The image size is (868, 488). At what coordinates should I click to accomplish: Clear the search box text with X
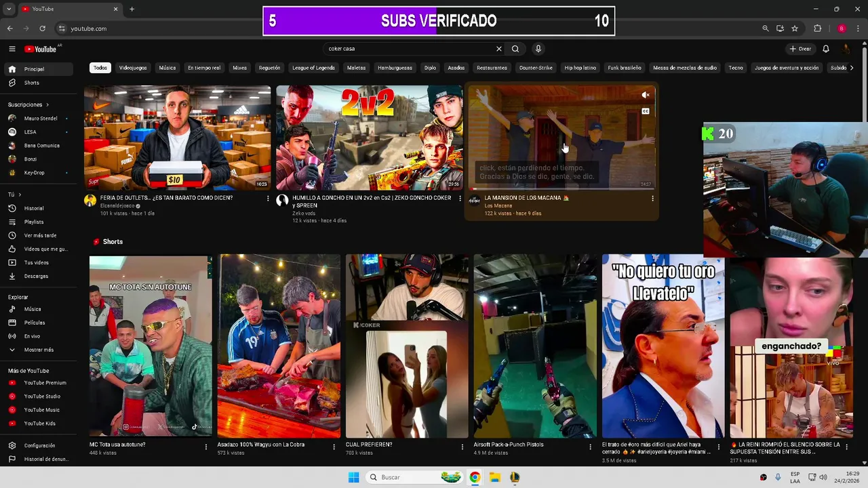(x=499, y=49)
